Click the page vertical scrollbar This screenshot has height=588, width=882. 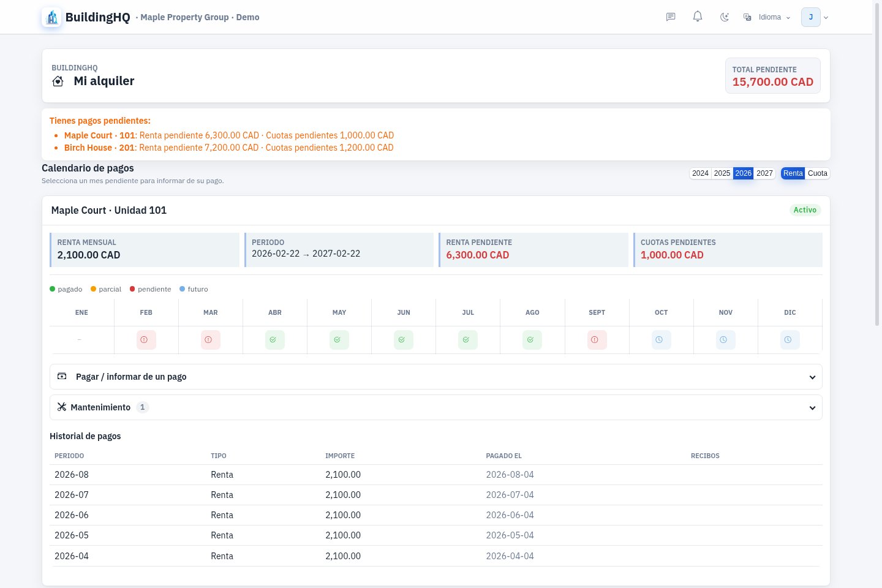click(877, 165)
